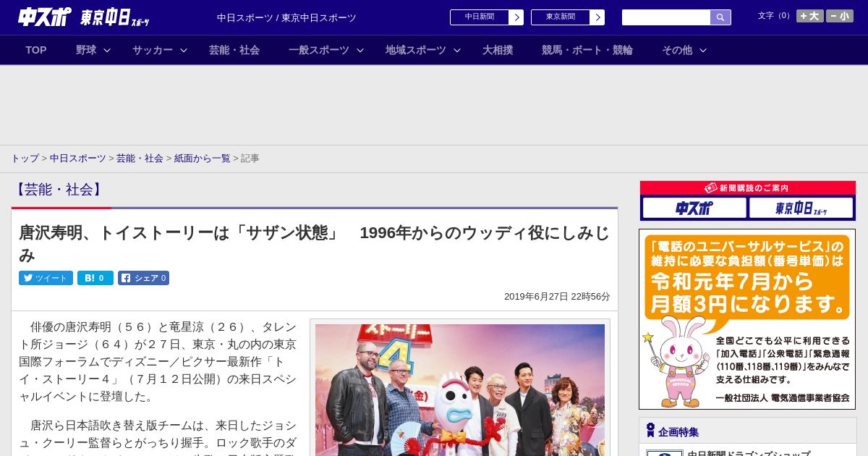Open the Toy Story 4 event photo

(460, 389)
